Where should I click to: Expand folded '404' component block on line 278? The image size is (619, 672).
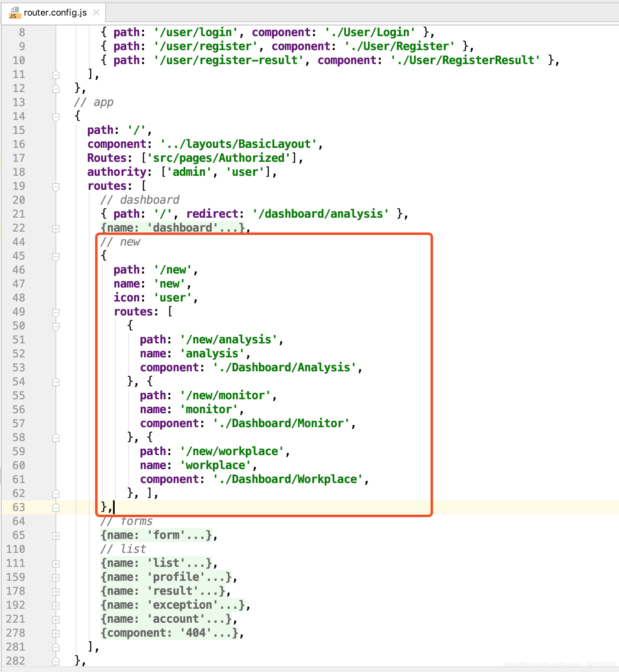point(56,634)
